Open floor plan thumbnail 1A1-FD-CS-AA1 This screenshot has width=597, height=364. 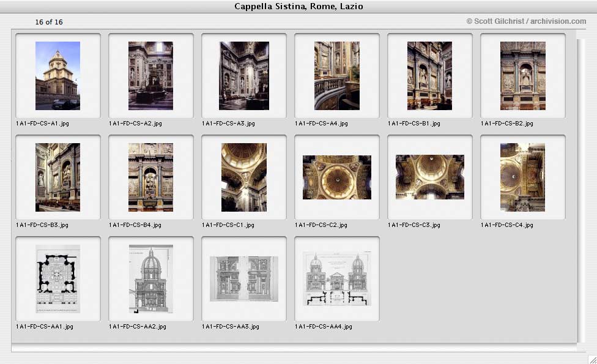click(x=58, y=279)
